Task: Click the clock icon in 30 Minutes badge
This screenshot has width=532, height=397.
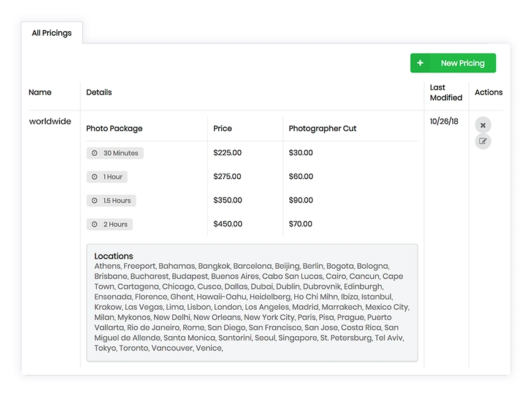Action: tap(94, 153)
